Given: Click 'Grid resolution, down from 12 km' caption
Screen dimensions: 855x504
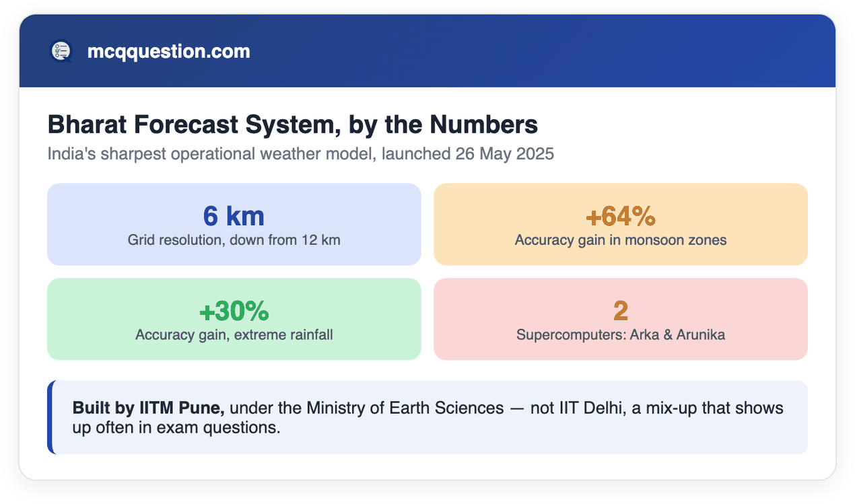Looking at the screenshot, I should pos(234,240).
